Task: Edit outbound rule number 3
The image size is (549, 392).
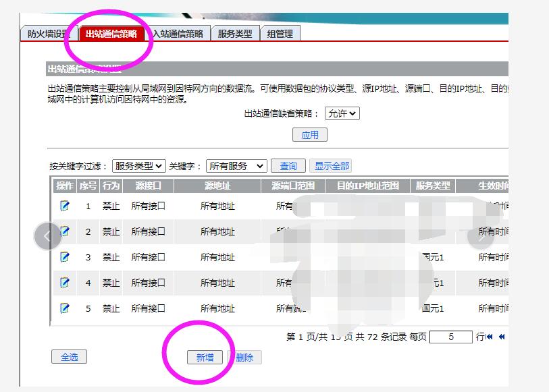Action: point(64,257)
